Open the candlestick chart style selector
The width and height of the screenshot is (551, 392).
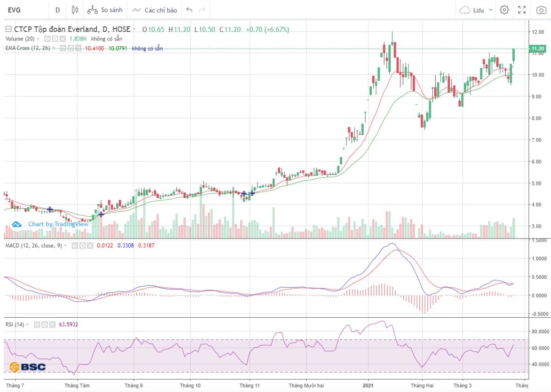pos(74,10)
